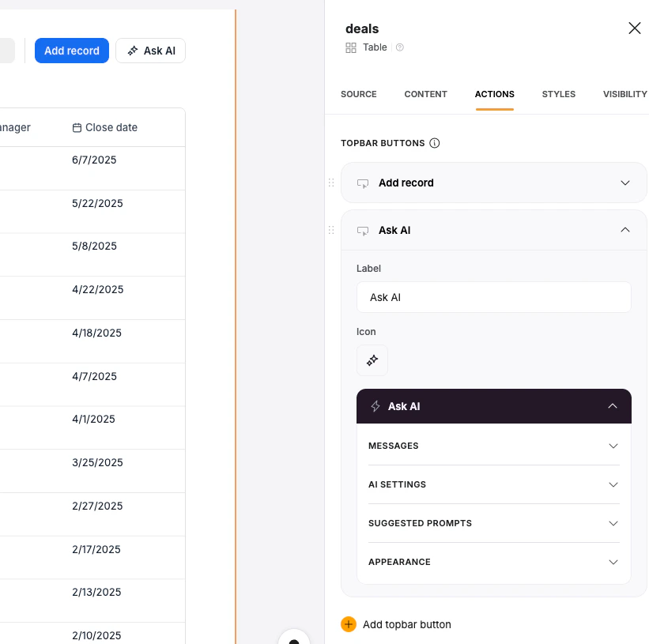Screen dimensions: 649x644
Task: Select the 4/1/2025 close date cell
Action: point(93,419)
